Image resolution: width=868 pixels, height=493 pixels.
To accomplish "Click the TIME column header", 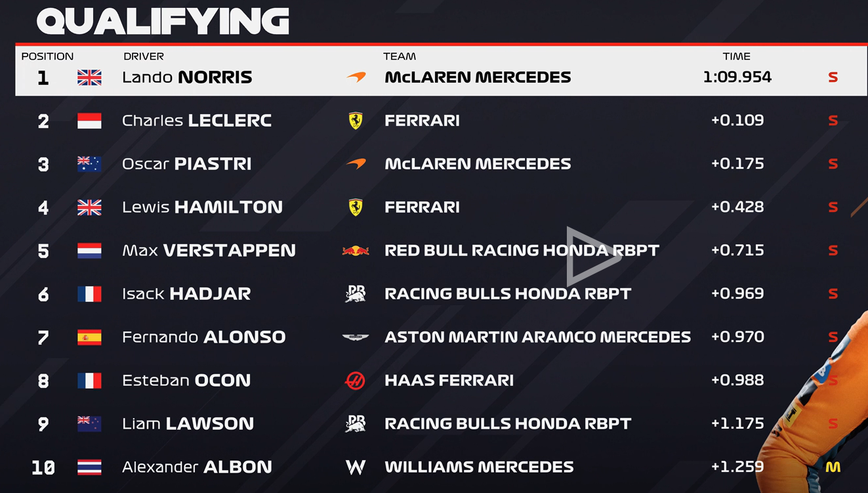I will (736, 56).
